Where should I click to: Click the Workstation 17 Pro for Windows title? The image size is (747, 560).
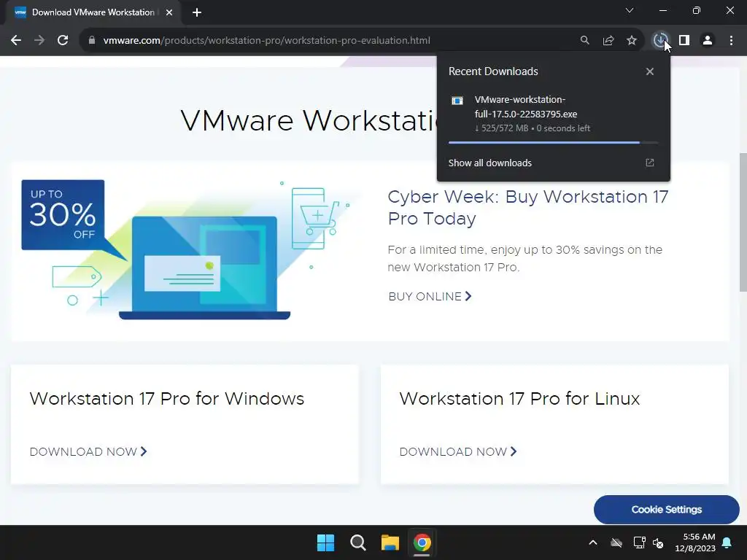pyautogui.click(x=167, y=399)
